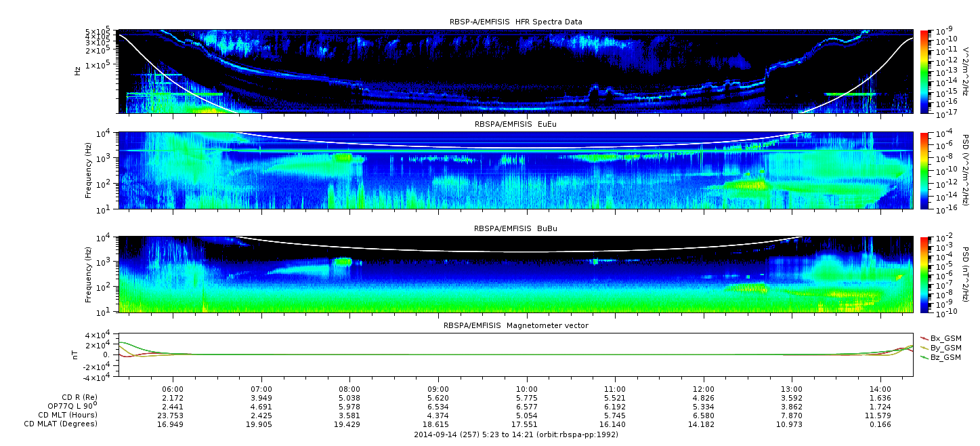Viewport: 980px width, 446px height.
Task: Click the 2014-09-14 orbit date caption
Action: (x=515, y=434)
